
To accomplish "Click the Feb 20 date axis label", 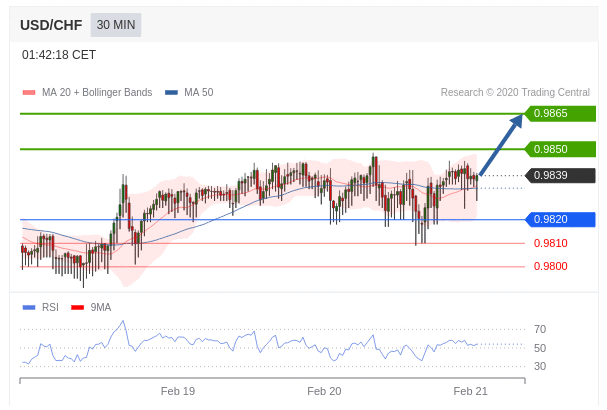I will tap(324, 391).
